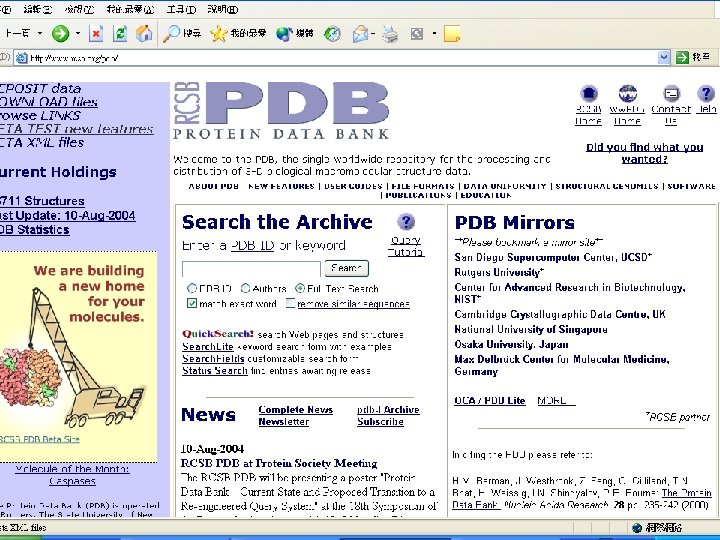Click the MORE link in PDB Mirrors
The height and width of the screenshot is (540, 720).
tap(556, 400)
